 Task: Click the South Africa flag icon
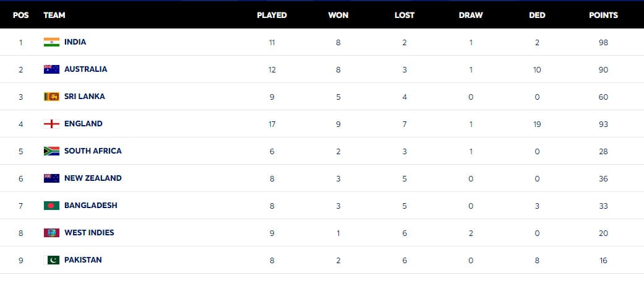pyautogui.click(x=51, y=151)
